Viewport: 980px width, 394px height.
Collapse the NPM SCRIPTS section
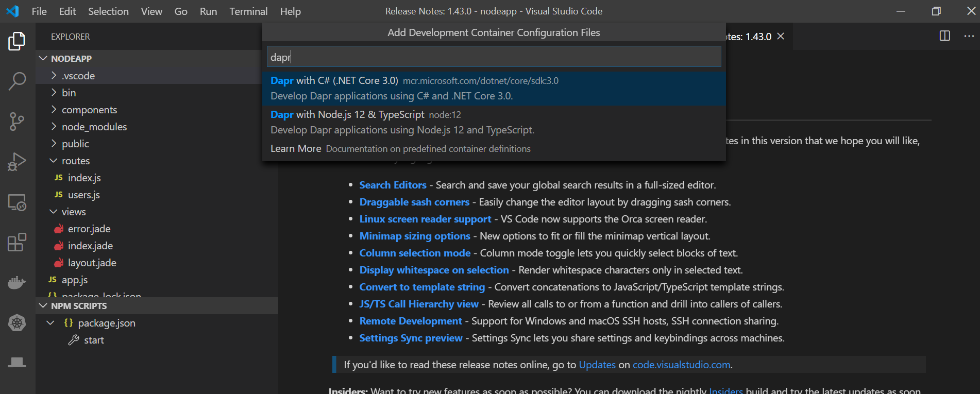(78, 306)
